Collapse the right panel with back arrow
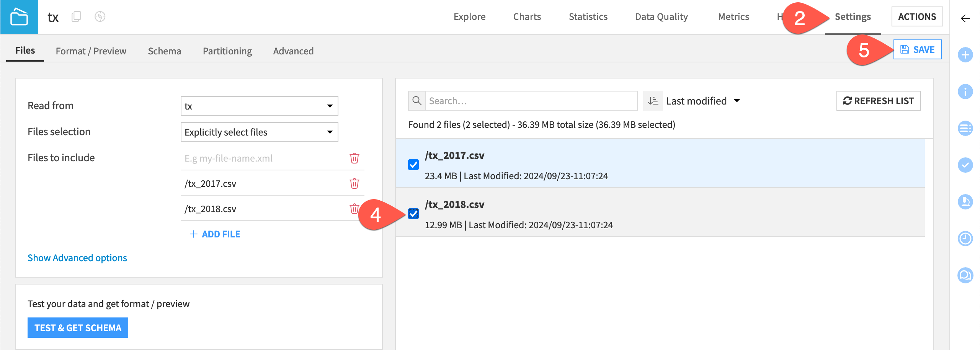 (x=965, y=18)
